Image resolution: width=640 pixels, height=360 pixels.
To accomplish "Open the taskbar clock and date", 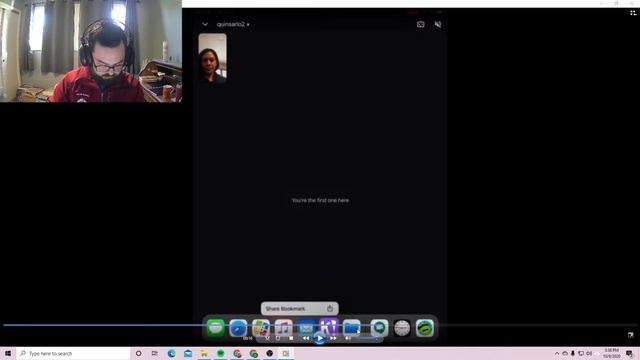I will click(x=611, y=353).
